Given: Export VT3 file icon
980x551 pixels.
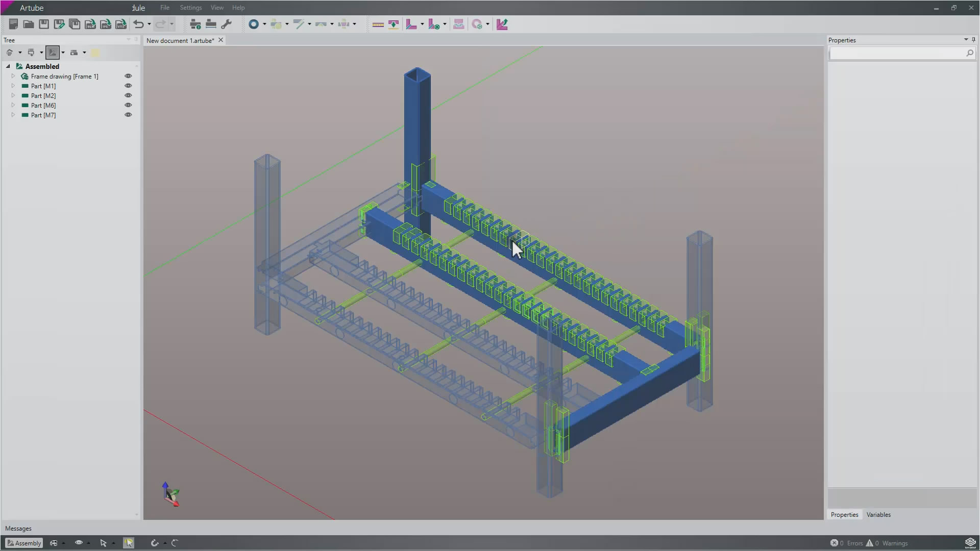Looking at the screenshot, I should point(121,24).
